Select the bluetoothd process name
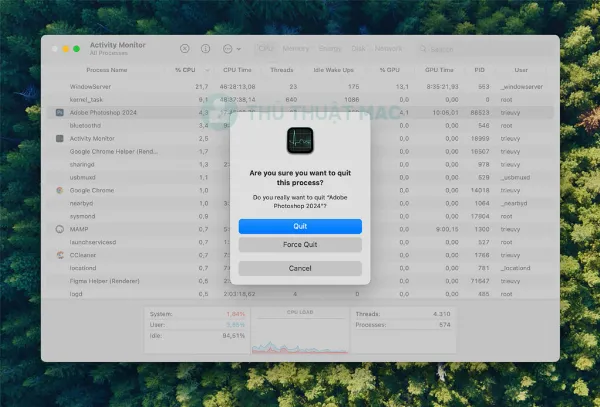Screen dimensions: 600x407 click(85, 125)
